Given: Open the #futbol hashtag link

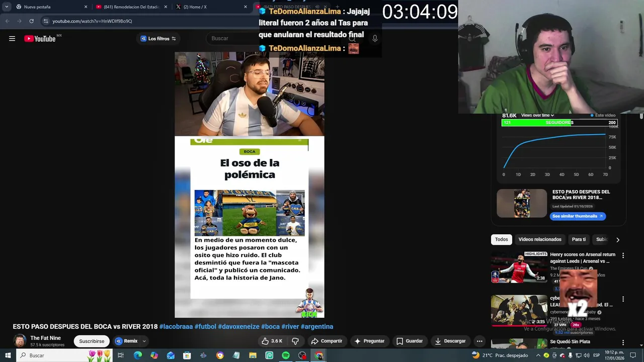Looking at the screenshot, I should pyautogui.click(x=205, y=327).
